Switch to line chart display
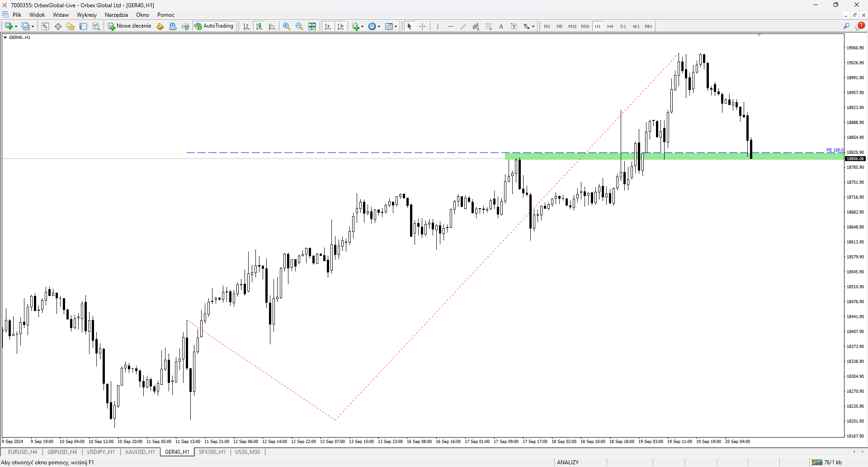868x467 pixels. point(272,26)
